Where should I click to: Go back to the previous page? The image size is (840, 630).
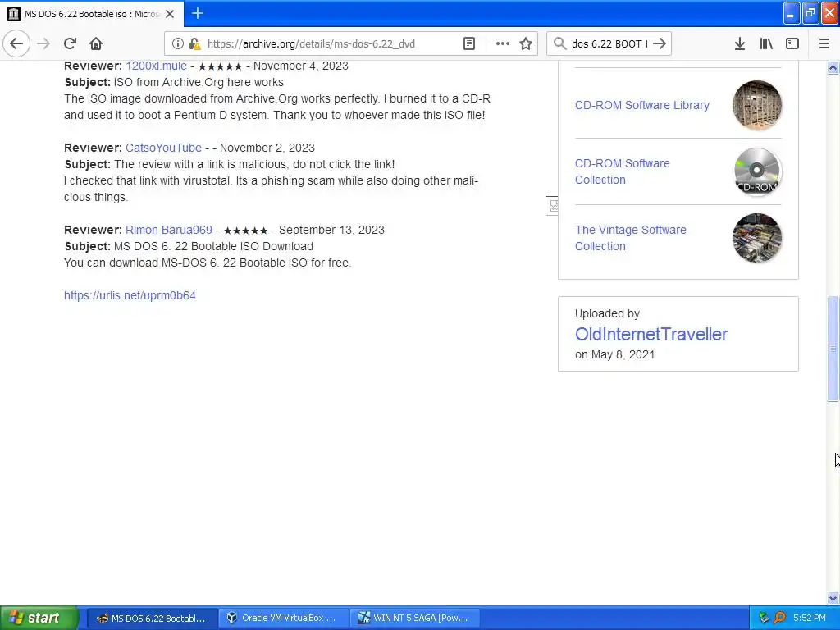pyautogui.click(x=16, y=43)
